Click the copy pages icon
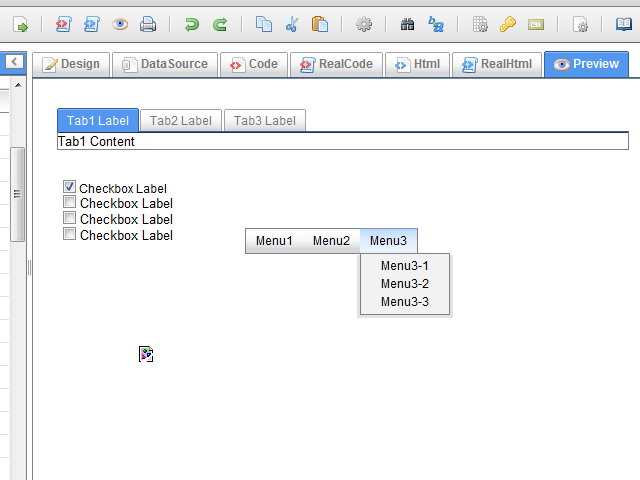The height and width of the screenshot is (480, 640). (x=263, y=24)
